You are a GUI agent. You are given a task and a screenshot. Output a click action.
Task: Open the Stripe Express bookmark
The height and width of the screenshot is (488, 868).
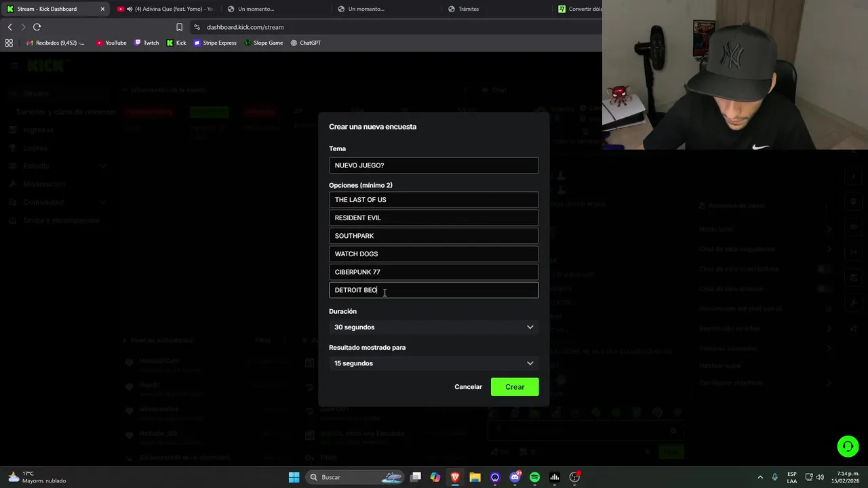pos(215,43)
